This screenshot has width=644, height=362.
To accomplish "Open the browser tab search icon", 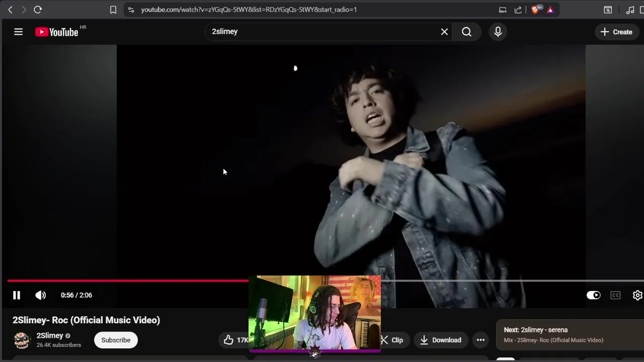I will coord(608,10).
